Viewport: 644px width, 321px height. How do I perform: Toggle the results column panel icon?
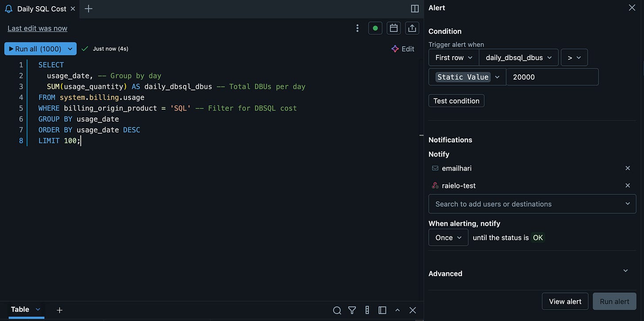pyautogui.click(x=383, y=310)
